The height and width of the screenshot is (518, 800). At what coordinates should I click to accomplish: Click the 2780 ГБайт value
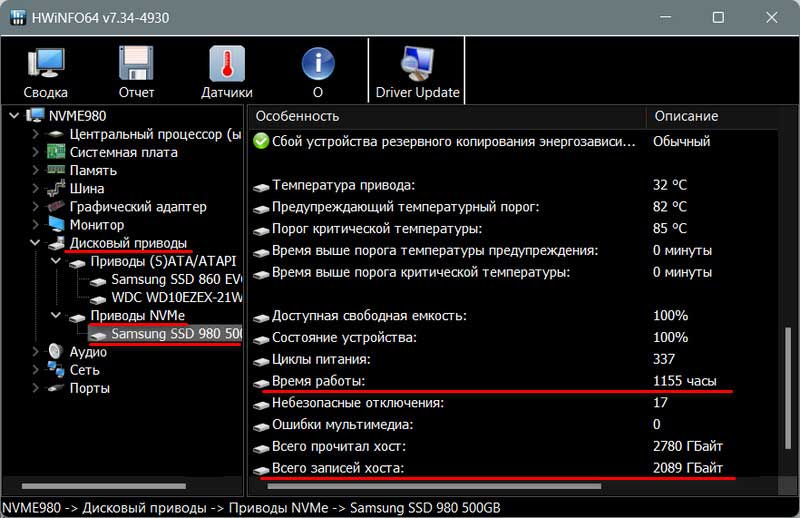pyautogui.click(x=688, y=446)
